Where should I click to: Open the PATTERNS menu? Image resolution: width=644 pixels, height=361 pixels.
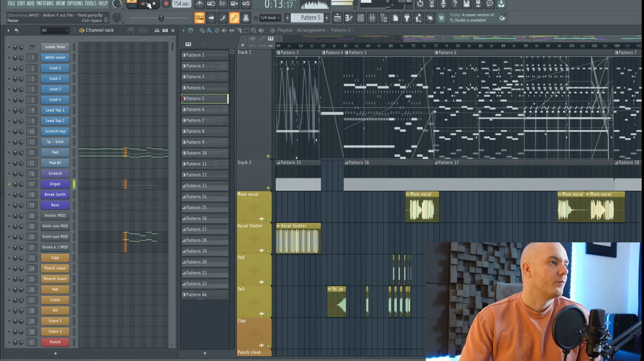45,4
